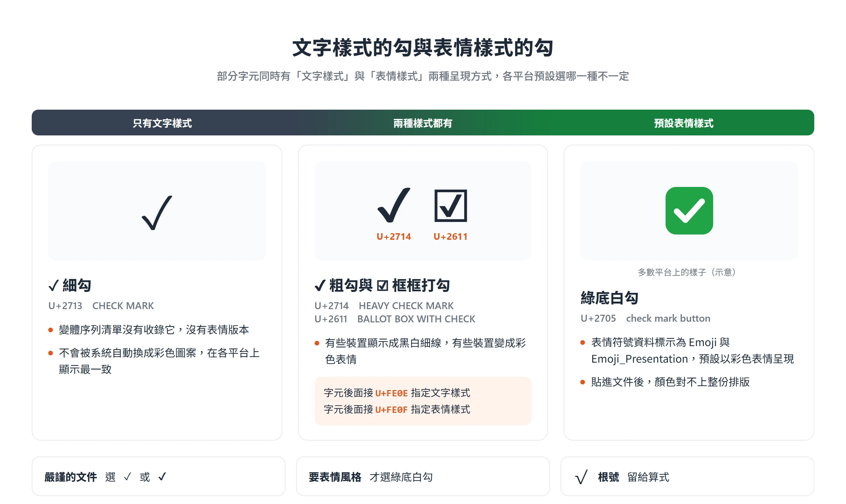Click the orange U+2714 label under heavy check
This screenshot has width=846, height=504.
[394, 236]
